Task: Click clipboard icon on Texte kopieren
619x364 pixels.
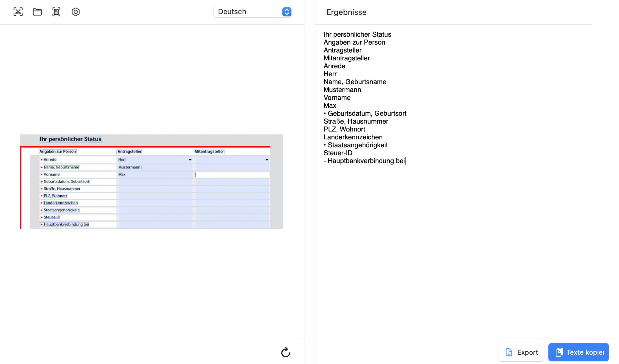Action: click(x=559, y=352)
